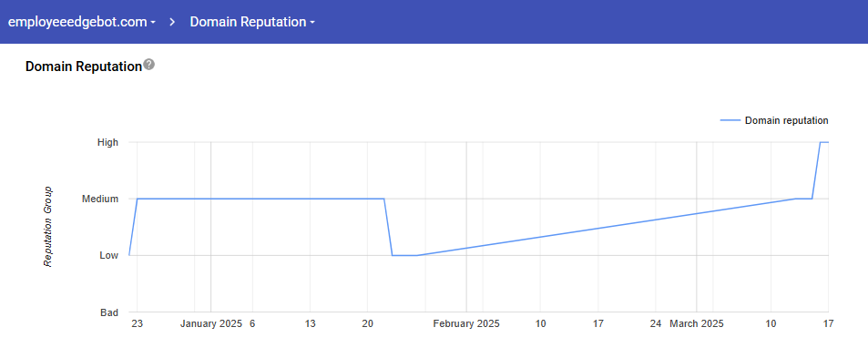Click the January 2025 axis label
The width and height of the screenshot is (868, 358).
211,324
